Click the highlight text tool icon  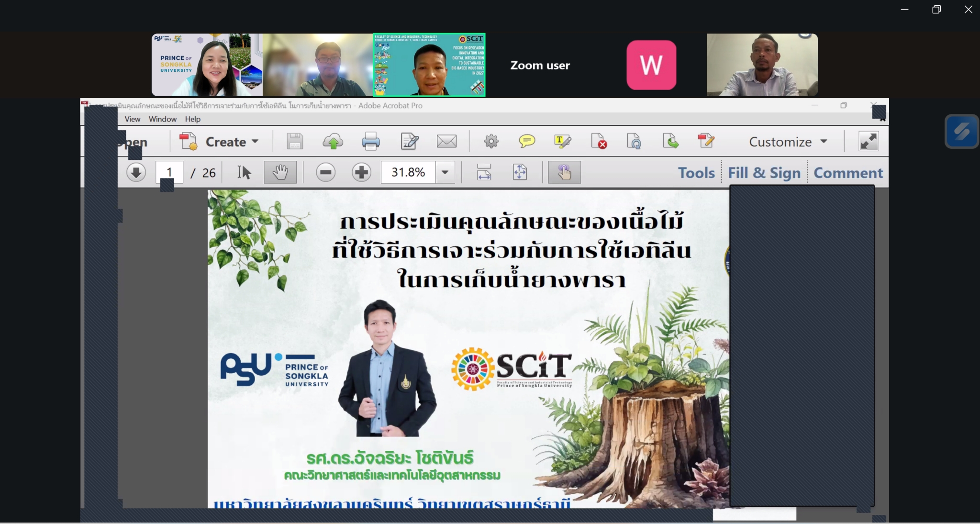(562, 142)
